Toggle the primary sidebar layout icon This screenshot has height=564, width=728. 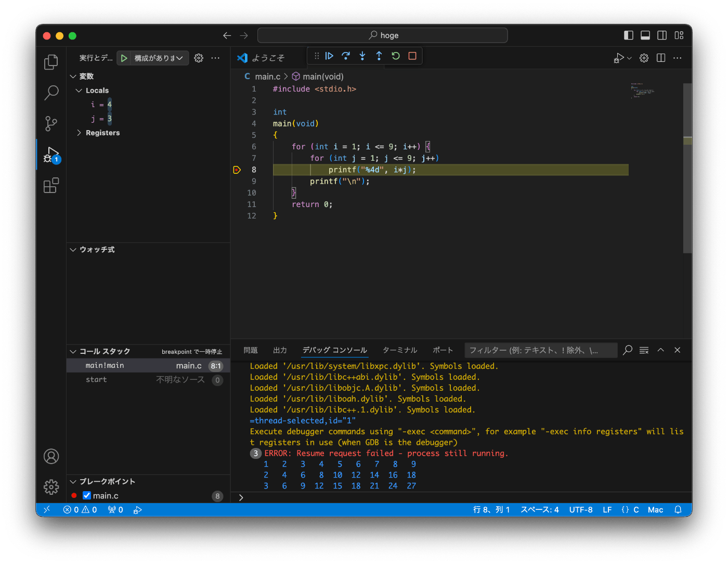[629, 35]
